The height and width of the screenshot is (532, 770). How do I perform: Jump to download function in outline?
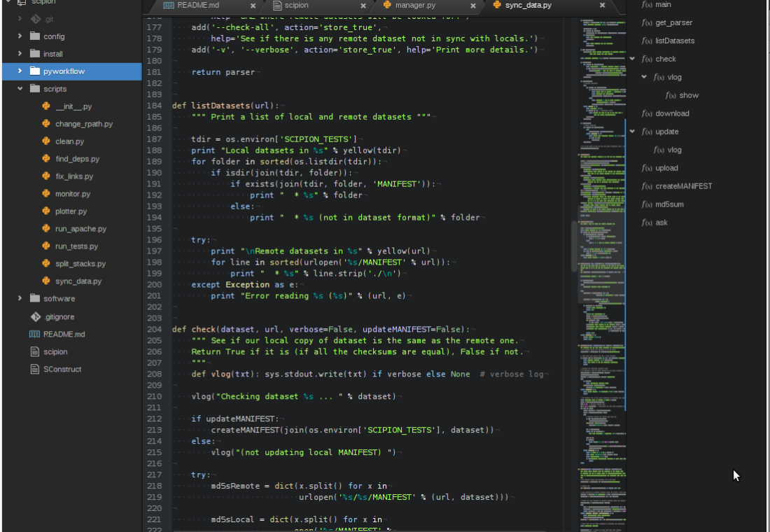click(672, 113)
